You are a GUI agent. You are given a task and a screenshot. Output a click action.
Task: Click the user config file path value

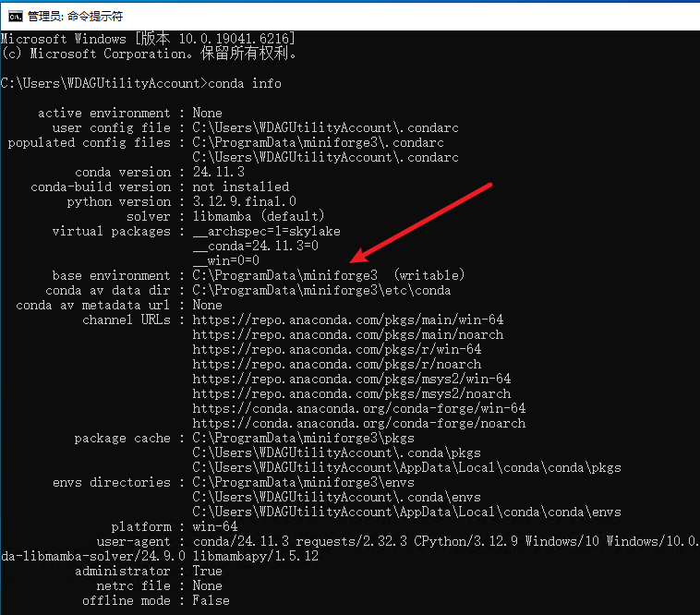pos(325,127)
